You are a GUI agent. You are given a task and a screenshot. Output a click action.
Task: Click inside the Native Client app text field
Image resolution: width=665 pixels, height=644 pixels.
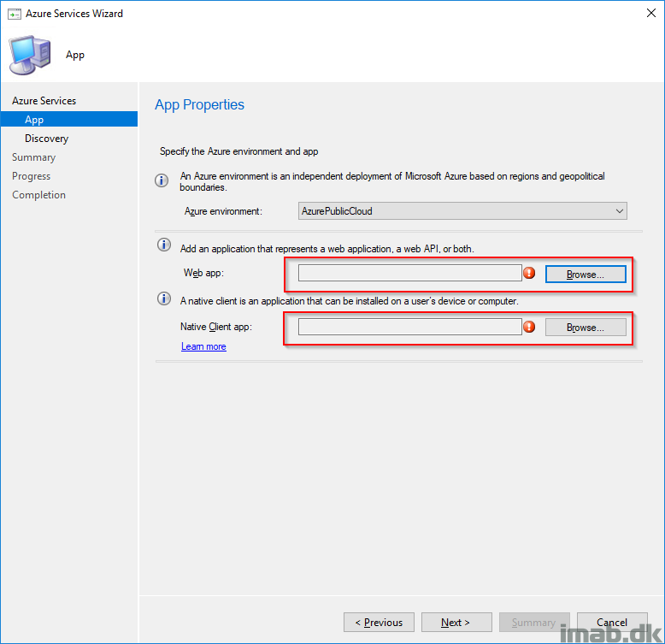[409, 327]
